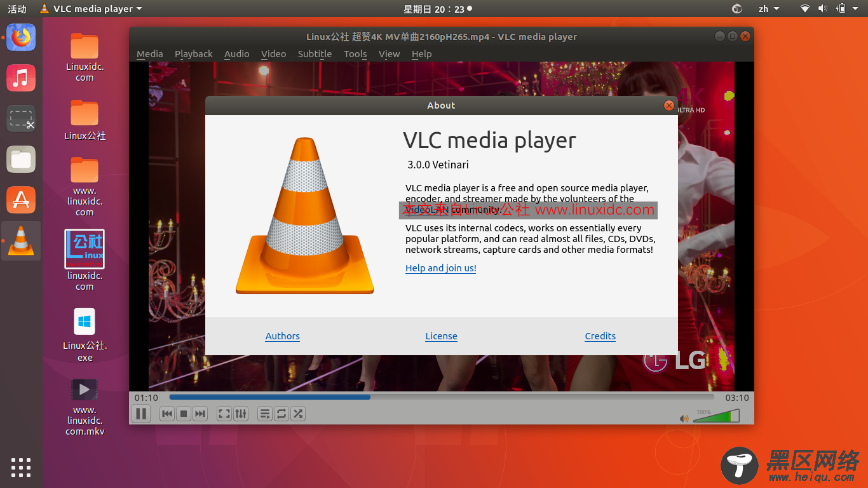Click elapsed time 01:10 label
The image size is (868, 488).
tap(146, 398)
